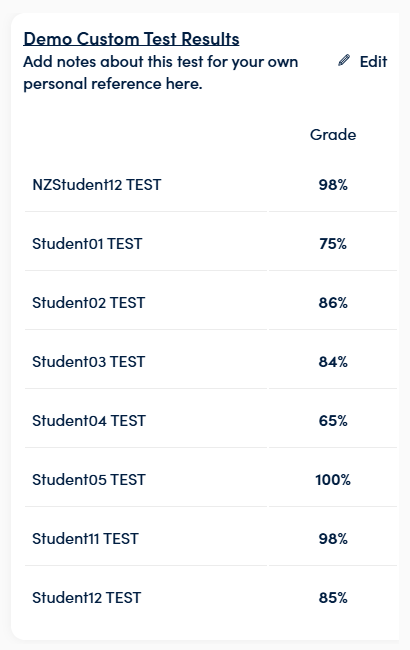Screen dimensions: 410x650
Task: Click the pencil edit icon
Action: click(344, 61)
